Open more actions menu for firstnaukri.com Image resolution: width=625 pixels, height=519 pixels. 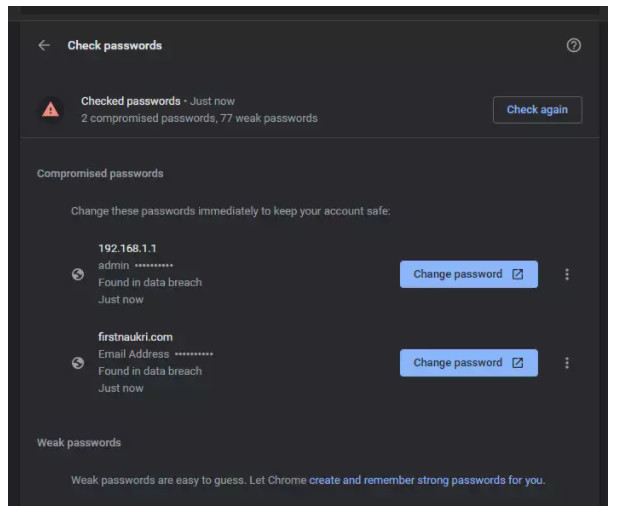567,363
